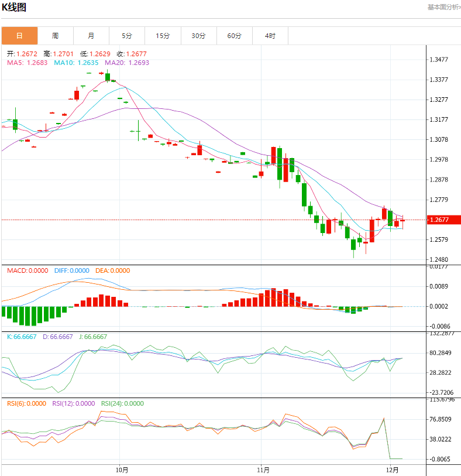Switch to the 周 weekly tab
The image size is (461, 476).
[x=55, y=36]
